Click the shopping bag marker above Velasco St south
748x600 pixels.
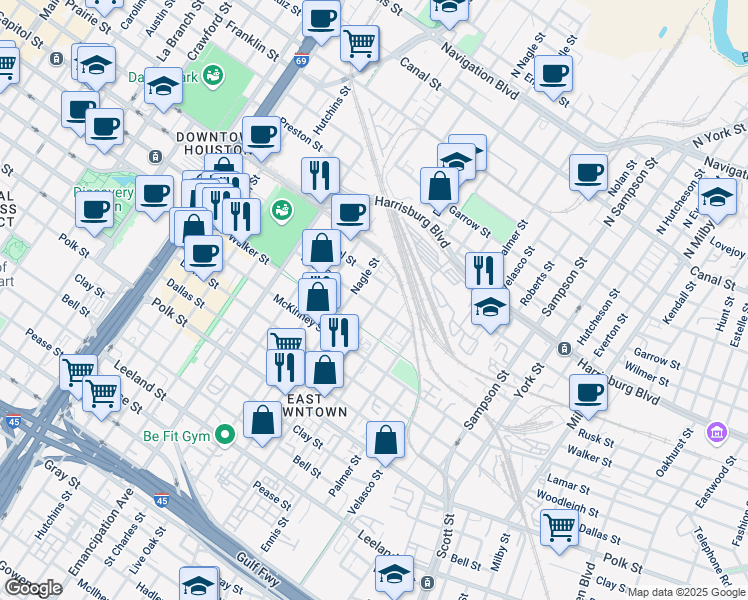(385, 443)
